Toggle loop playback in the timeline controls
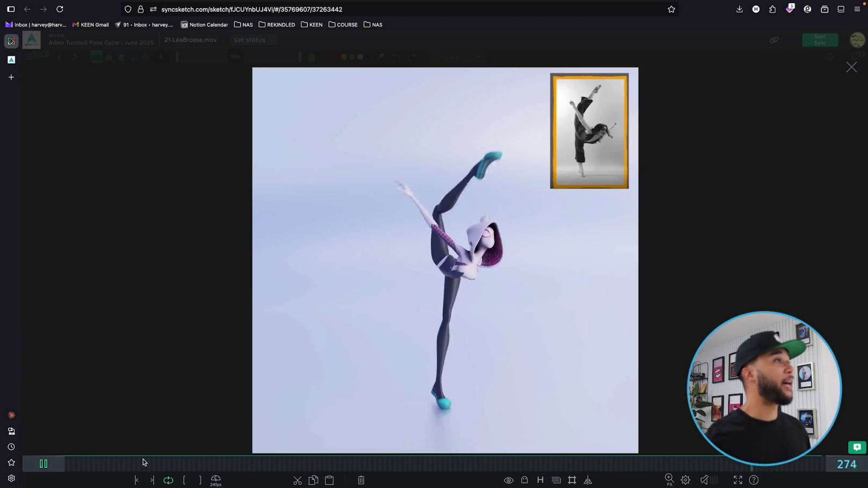868x488 pixels. coord(168,480)
